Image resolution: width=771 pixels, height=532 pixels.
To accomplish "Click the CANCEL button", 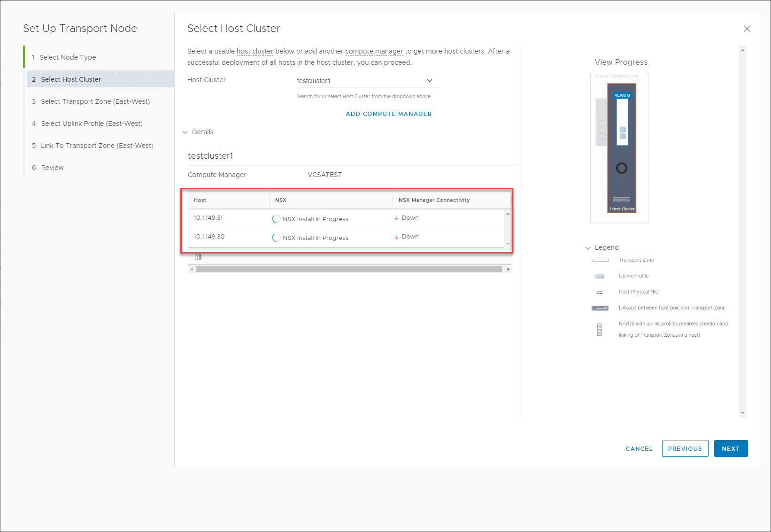I will (639, 448).
